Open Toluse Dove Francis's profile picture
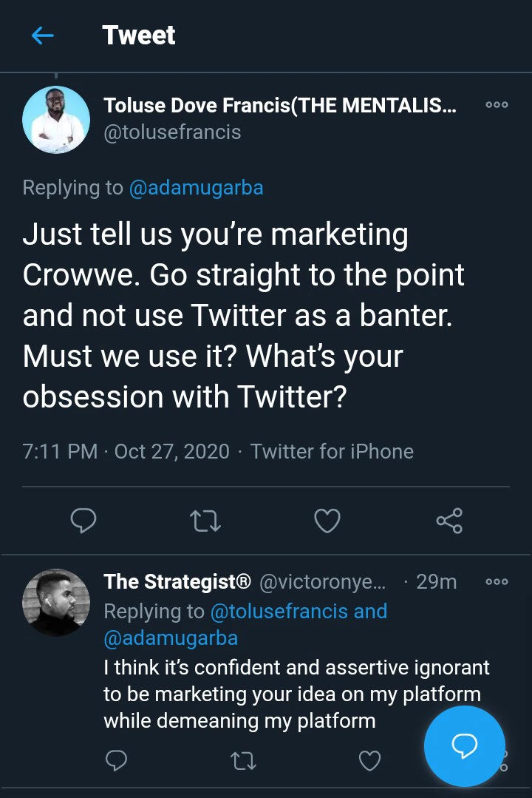The height and width of the screenshot is (798, 532). click(x=56, y=120)
